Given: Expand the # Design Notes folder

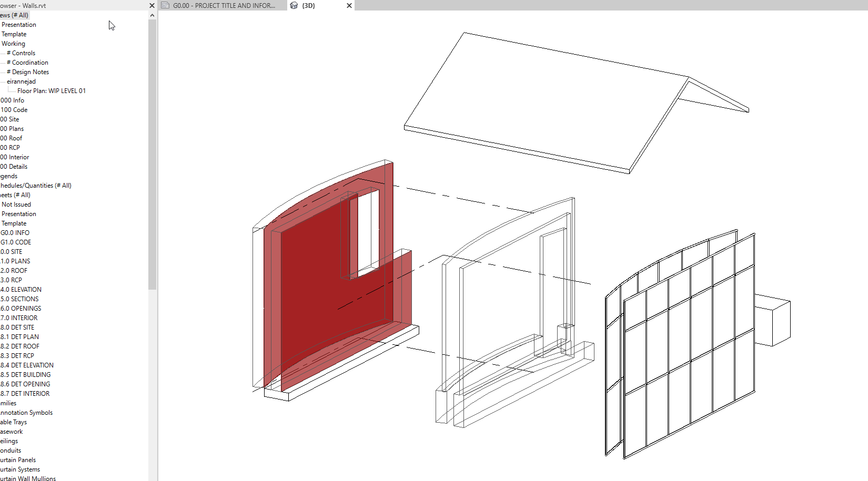Looking at the screenshot, I should pyautogui.click(x=30, y=72).
